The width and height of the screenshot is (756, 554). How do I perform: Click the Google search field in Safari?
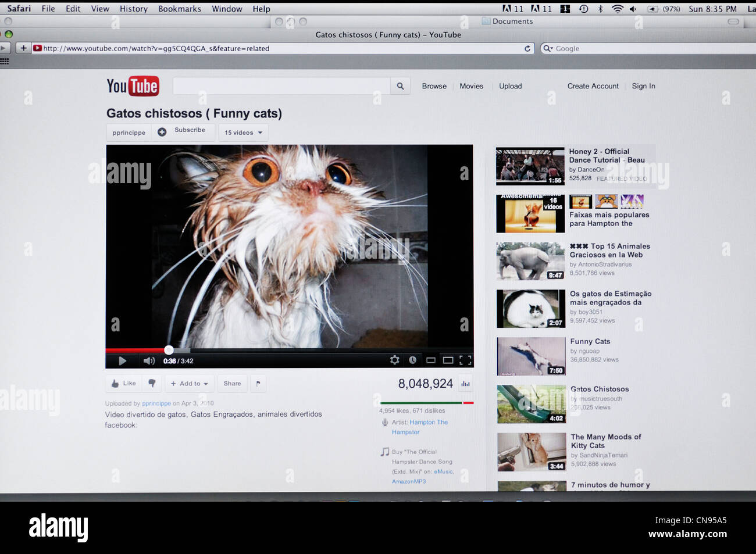point(648,48)
